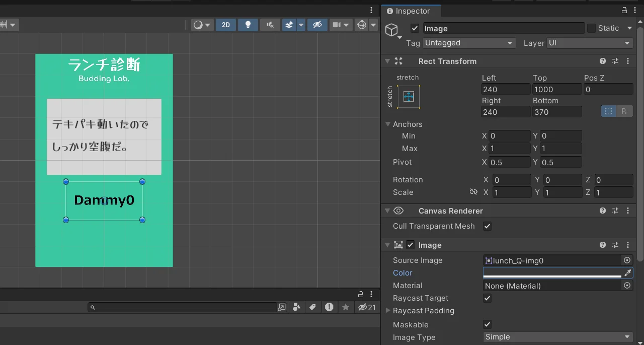Expand the Raycast Padding foldout
The width and height of the screenshot is (644, 345).
click(388, 311)
